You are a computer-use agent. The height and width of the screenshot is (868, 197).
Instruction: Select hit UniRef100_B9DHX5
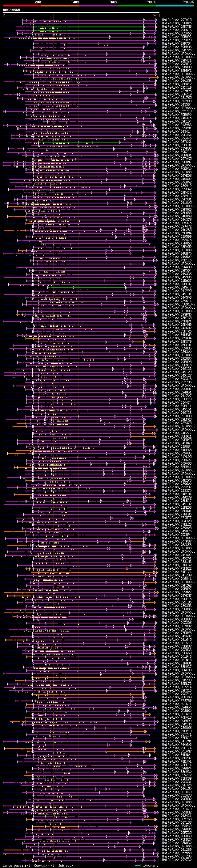(177, 23)
